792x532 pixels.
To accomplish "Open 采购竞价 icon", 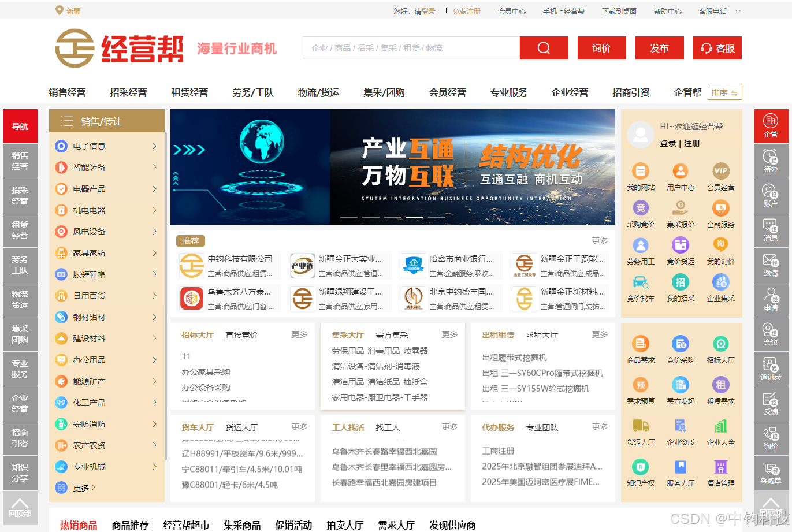I will point(641,208).
